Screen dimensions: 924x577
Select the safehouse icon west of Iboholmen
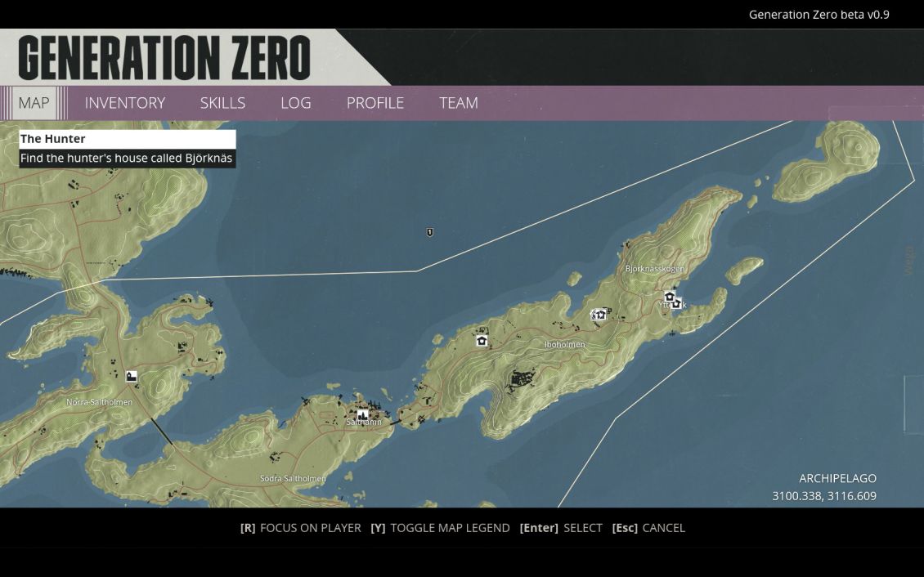(482, 340)
